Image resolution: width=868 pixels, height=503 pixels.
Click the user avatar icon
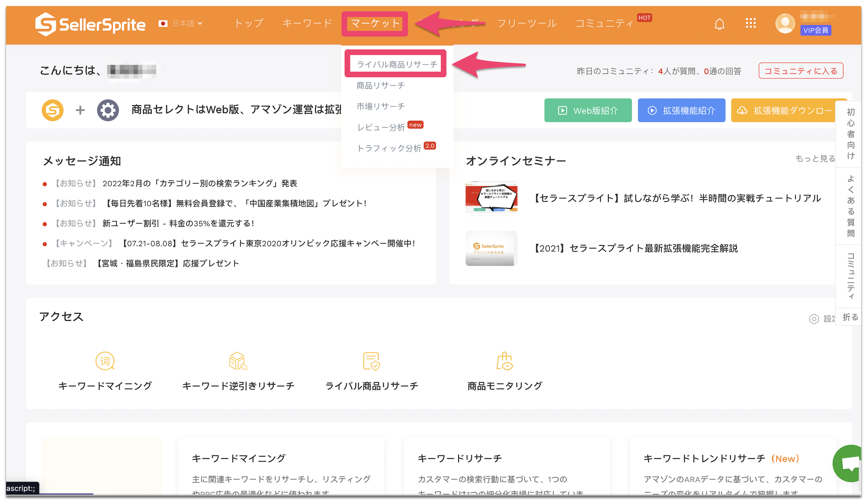(x=785, y=24)
